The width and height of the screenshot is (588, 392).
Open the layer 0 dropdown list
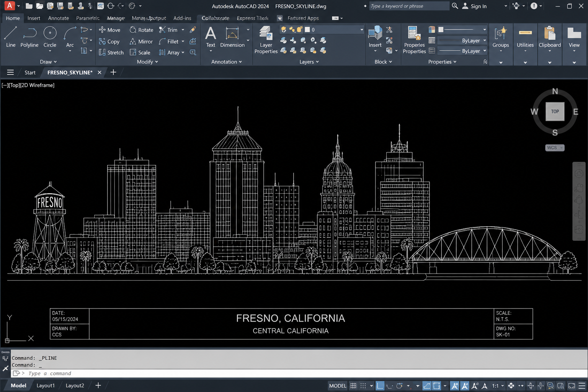pyautogui.click(x=362, y=29)
